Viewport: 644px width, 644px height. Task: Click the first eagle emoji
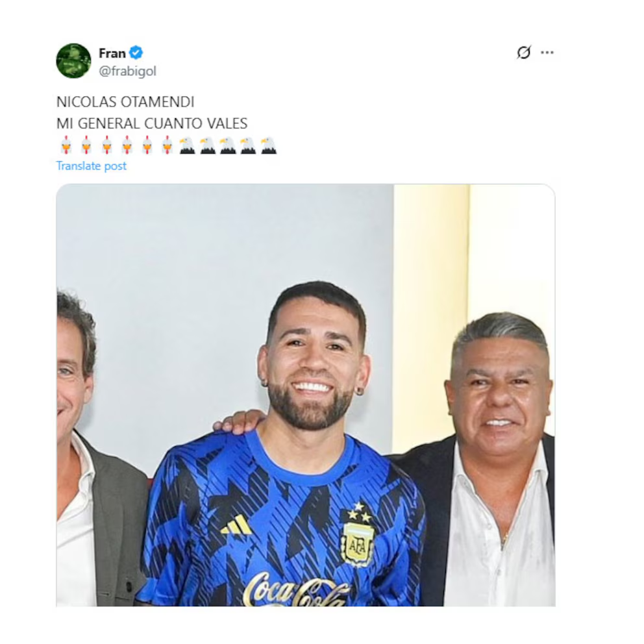[187, 145]
